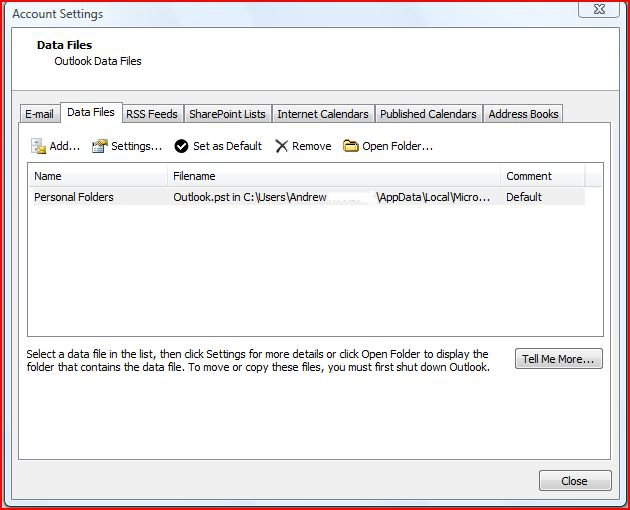Open Settings... for the data file

point(137,146)
